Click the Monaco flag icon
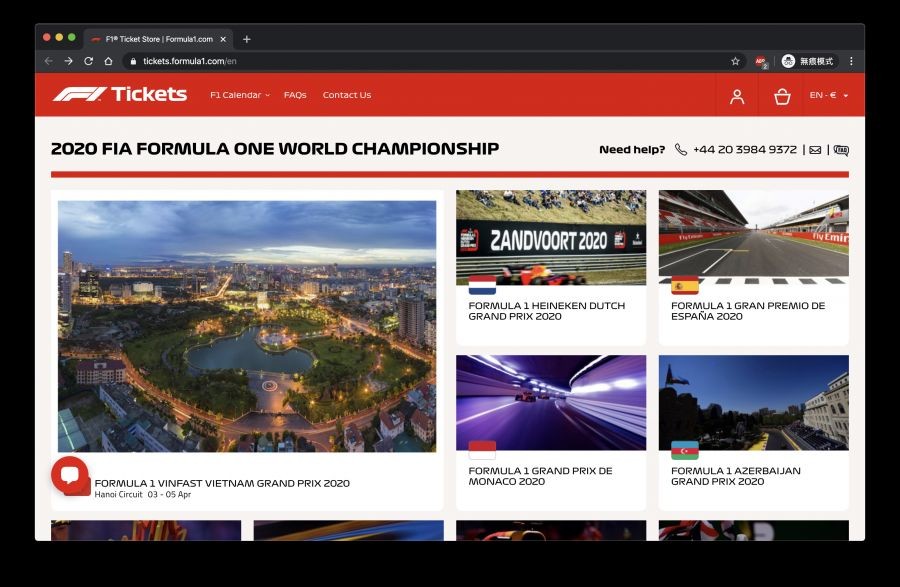 click(x=482, y=450)
